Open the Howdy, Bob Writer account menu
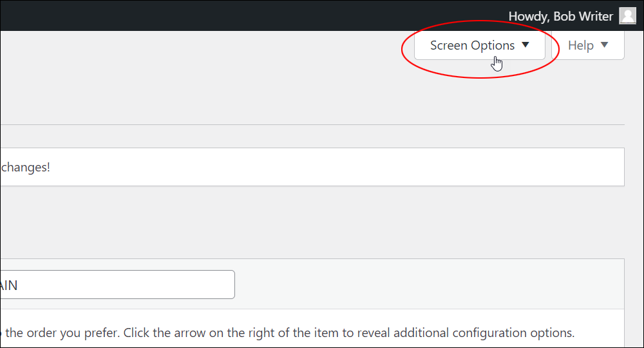The image size is (644, 348). (x=572, y=16)
